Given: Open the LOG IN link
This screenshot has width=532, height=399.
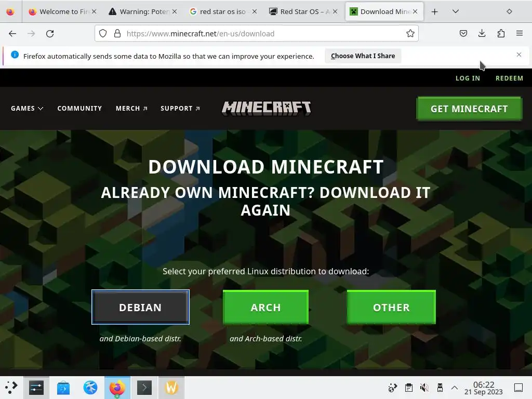Looking at the screenshot, I should click(468, 78).
